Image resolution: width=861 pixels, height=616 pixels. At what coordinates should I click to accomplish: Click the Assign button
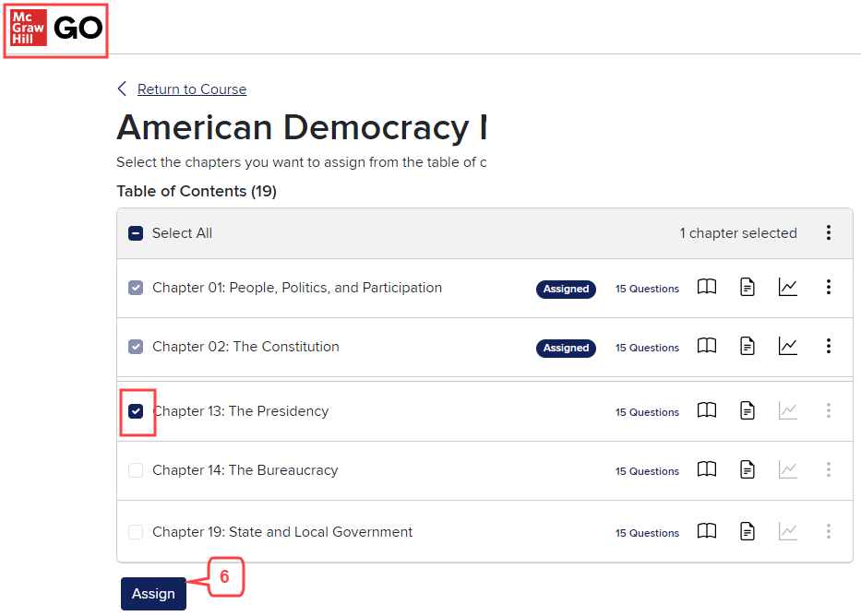click(153, 594)
